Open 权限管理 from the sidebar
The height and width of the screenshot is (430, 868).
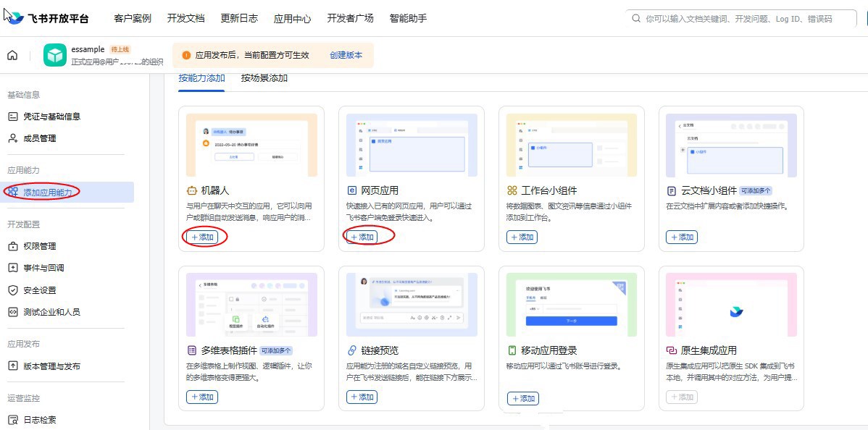(39, 246)
